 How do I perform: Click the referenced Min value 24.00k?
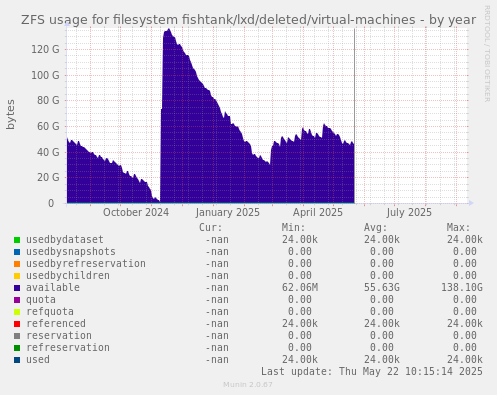(x=300, y=323)
